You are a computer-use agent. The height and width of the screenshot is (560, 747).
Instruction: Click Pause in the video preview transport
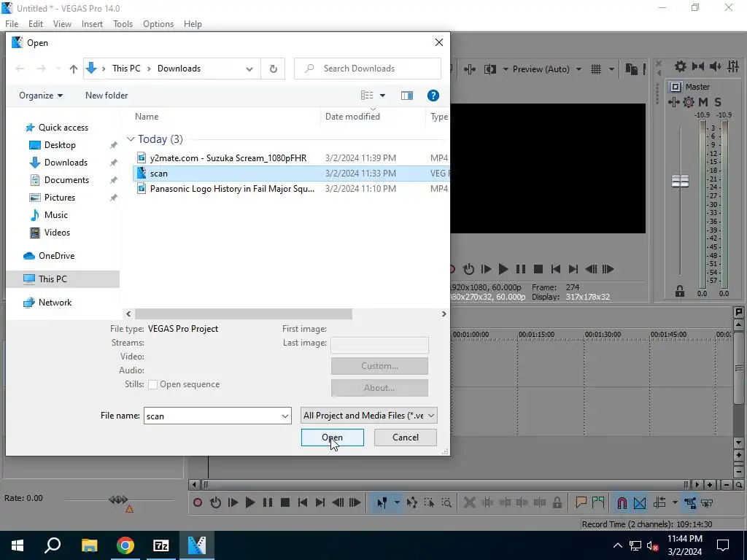pos(521,270)
